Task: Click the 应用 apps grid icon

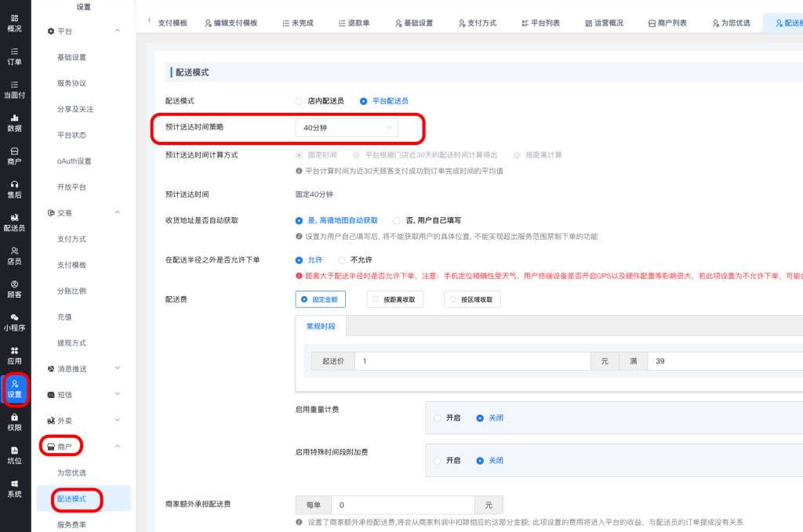Action: (x=14, y=355)
